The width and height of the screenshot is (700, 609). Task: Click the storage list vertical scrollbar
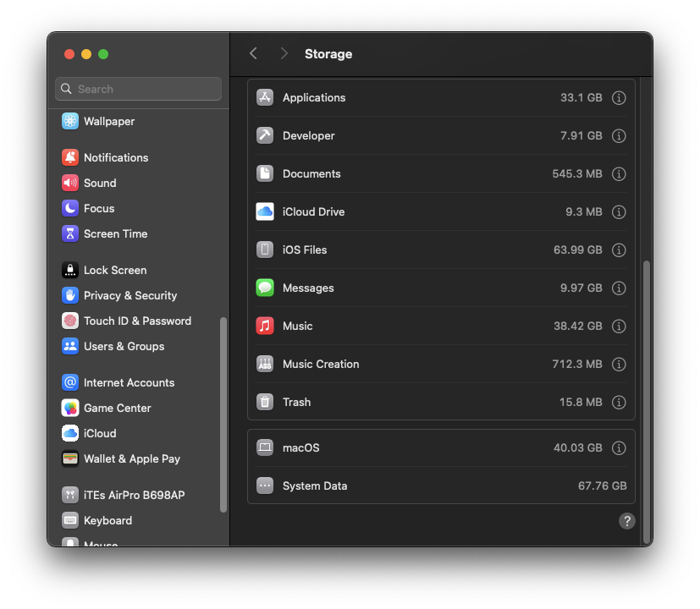coord(648,398)
